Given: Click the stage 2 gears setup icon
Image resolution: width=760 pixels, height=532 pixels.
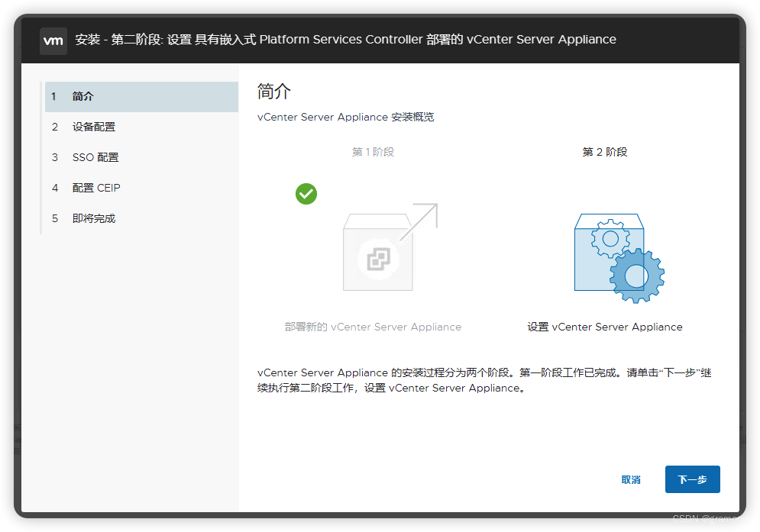Looking at the screenshot, I should (x=619, y=258).
